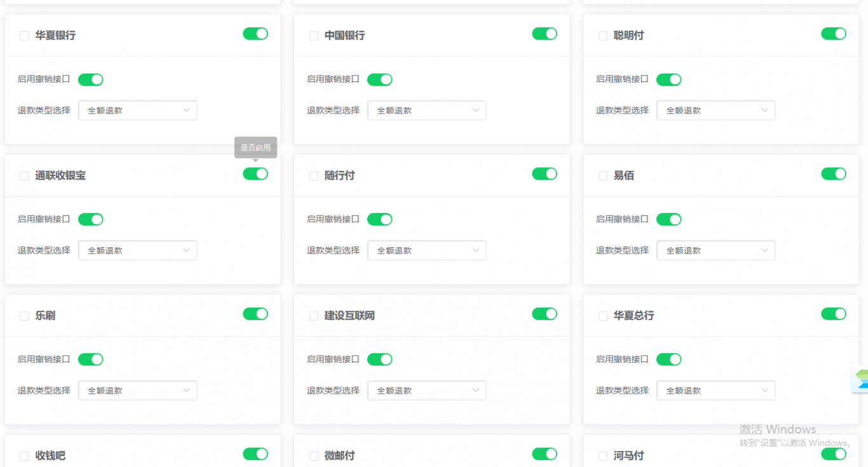The width and height of the screenshot is (868, 467).
Task: Choose refund type for 建设互联网
Action: (427, 391)
